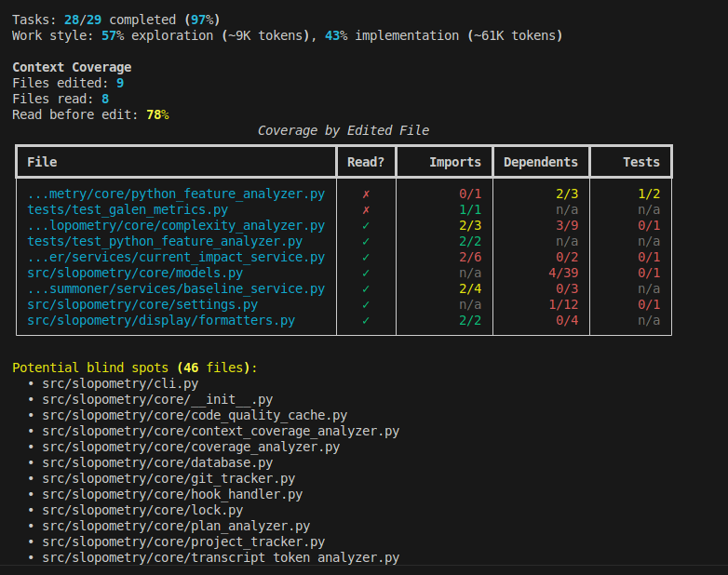Click the green check for settings.py

point(366,304)
